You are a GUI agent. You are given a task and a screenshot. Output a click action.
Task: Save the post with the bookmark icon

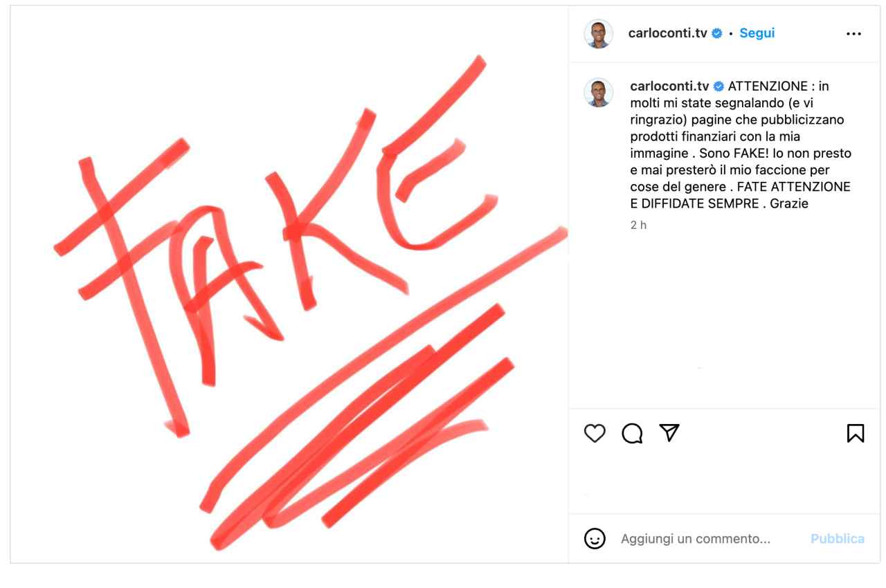pos(856,433)
